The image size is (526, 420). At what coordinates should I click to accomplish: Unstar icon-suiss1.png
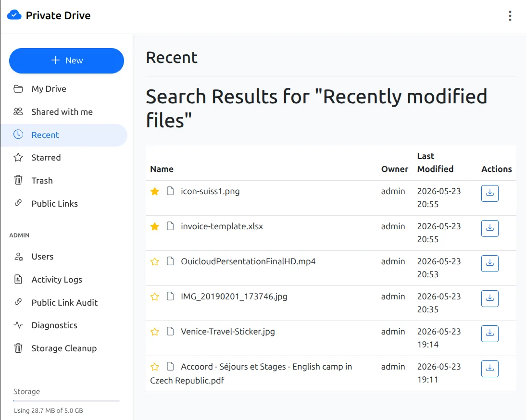click(155, 191)
